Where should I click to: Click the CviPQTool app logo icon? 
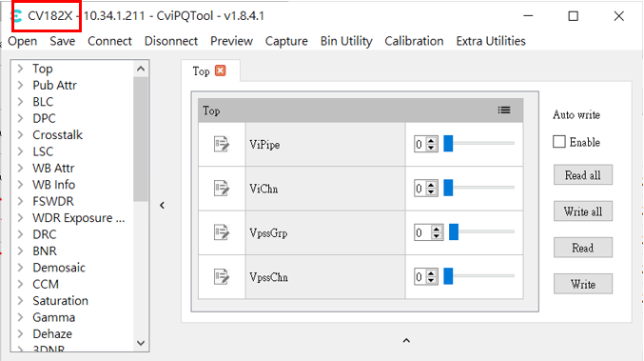[x=16, y=16]
